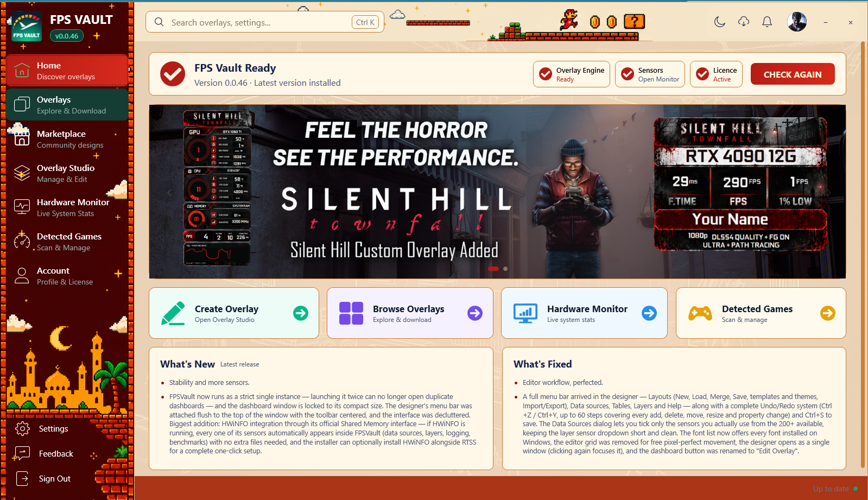Screen dimensions: 868x500
Task: Click the Home house icon in the sidebar
Action: 22,71
